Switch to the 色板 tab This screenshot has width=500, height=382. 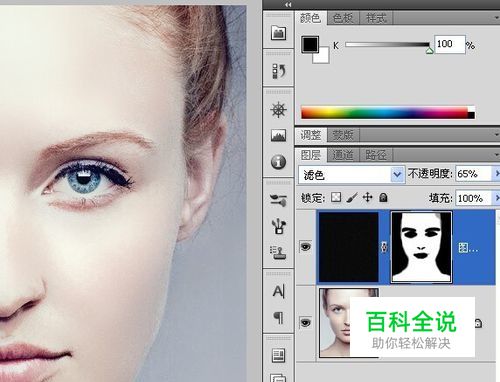pos(343,18)
